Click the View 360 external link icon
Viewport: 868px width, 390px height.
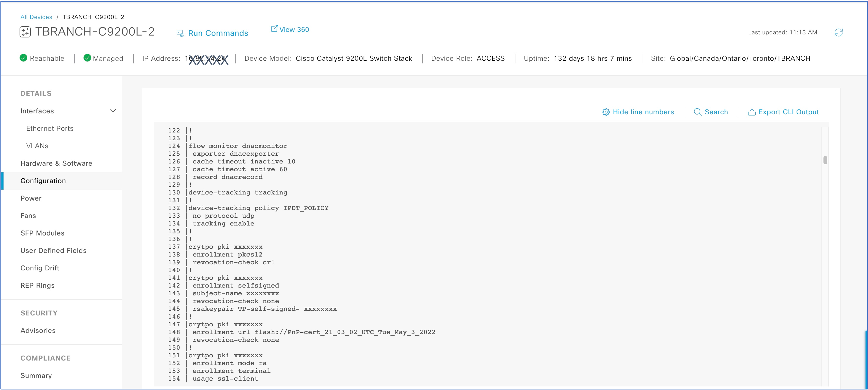[x=274, y=29]
